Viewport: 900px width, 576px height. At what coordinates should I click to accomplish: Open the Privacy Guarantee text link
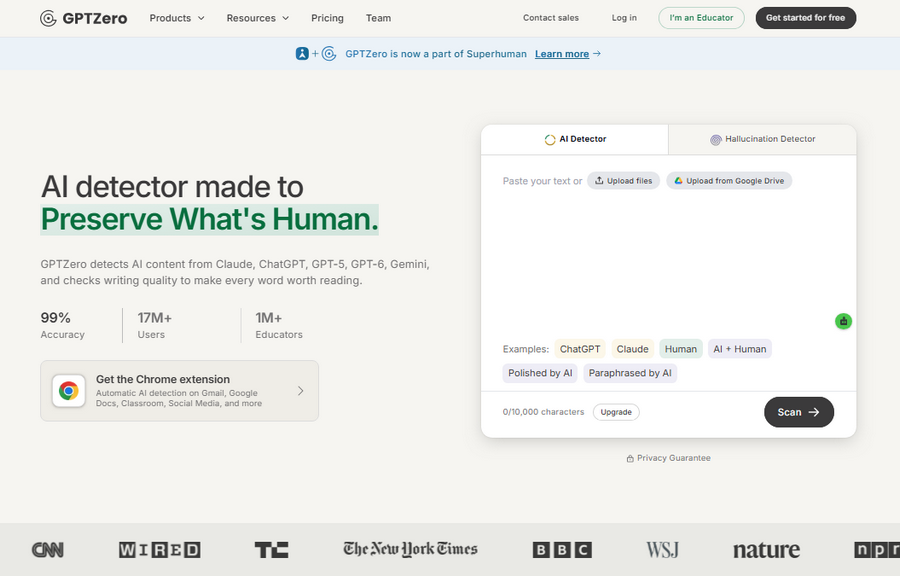tap(674, 458)
